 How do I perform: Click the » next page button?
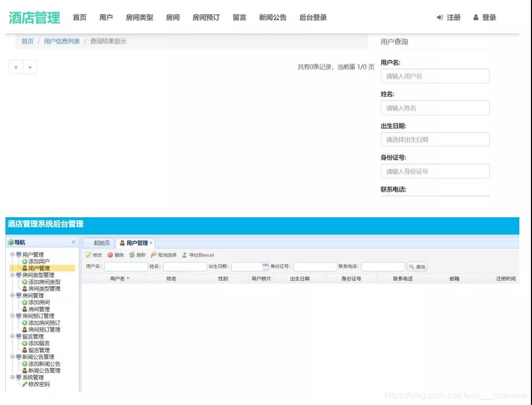click(x=29, y=67)
